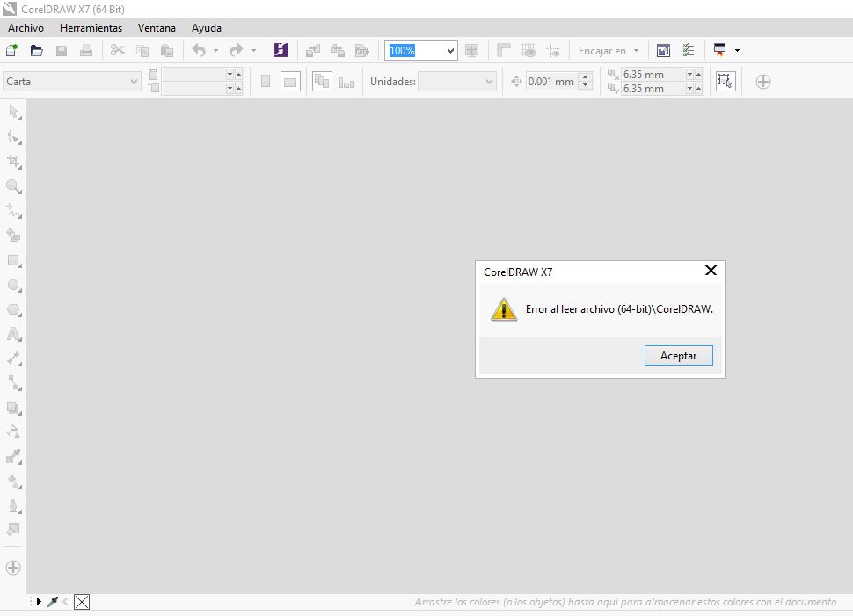Open the Redo history dropdown arrow

tap(253, 51)
